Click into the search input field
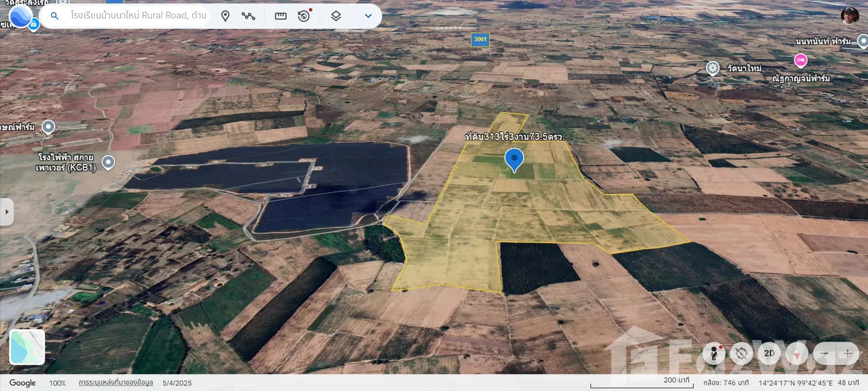 [138, 16]
